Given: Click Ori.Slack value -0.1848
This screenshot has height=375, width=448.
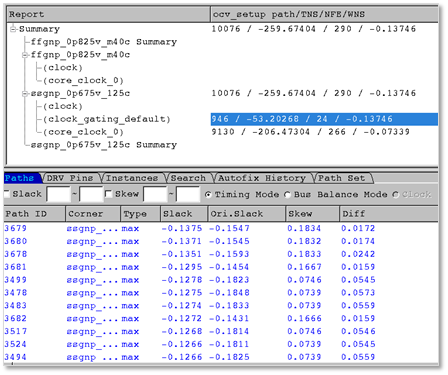Looking at the screenshot, I should pos(229,293).
